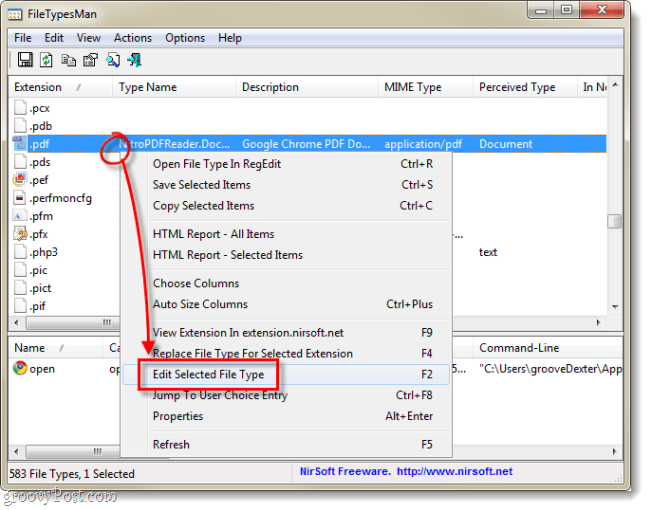Select the .pcx file icon

(20, 107)
